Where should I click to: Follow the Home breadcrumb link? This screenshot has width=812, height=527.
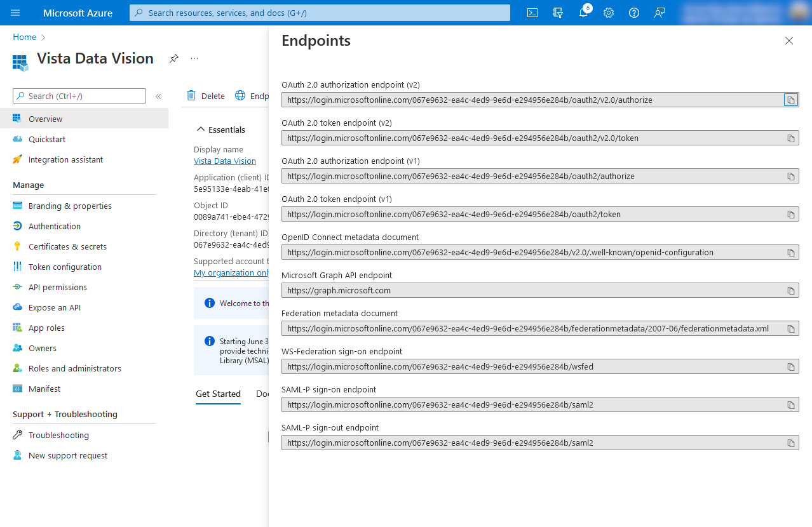pos(25,37)
